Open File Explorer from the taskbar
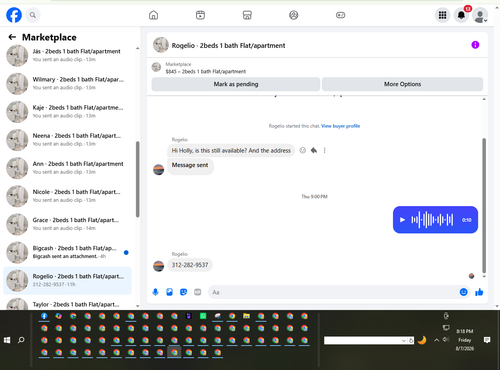The image size is (500, 370). [246, 316]
